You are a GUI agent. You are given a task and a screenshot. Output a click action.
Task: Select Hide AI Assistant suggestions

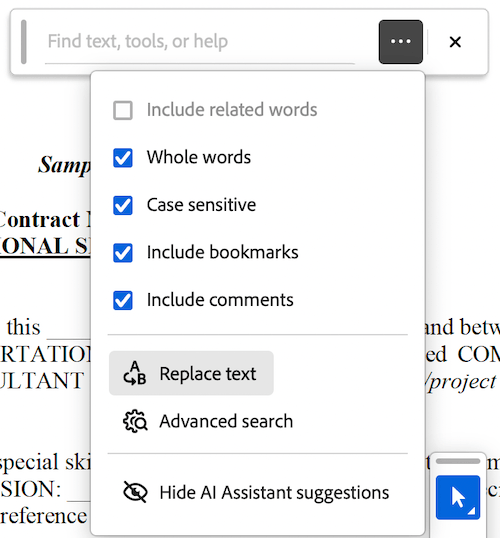click(256, 492)
